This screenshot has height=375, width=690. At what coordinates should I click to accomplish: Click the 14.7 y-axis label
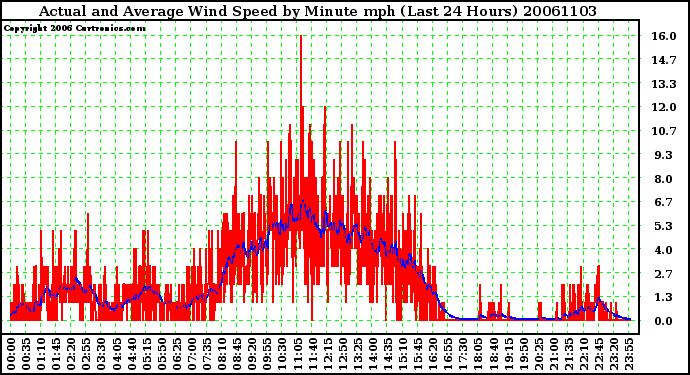point(664,60)
